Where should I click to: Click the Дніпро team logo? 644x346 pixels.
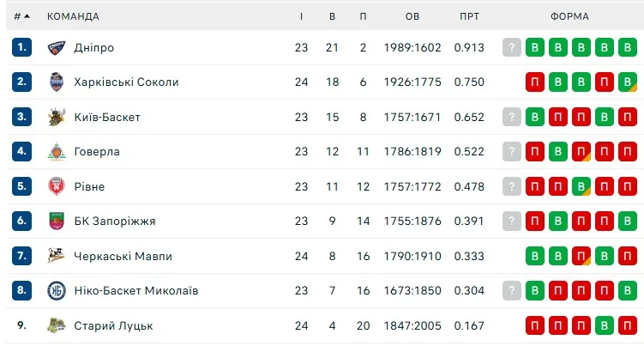[57, 48]
